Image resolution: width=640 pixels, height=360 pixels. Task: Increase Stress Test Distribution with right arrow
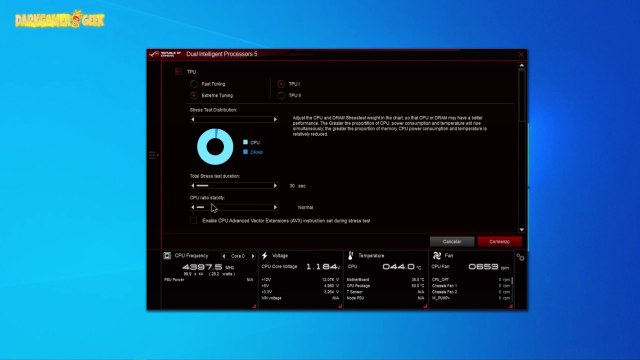(x=276, y=119)
